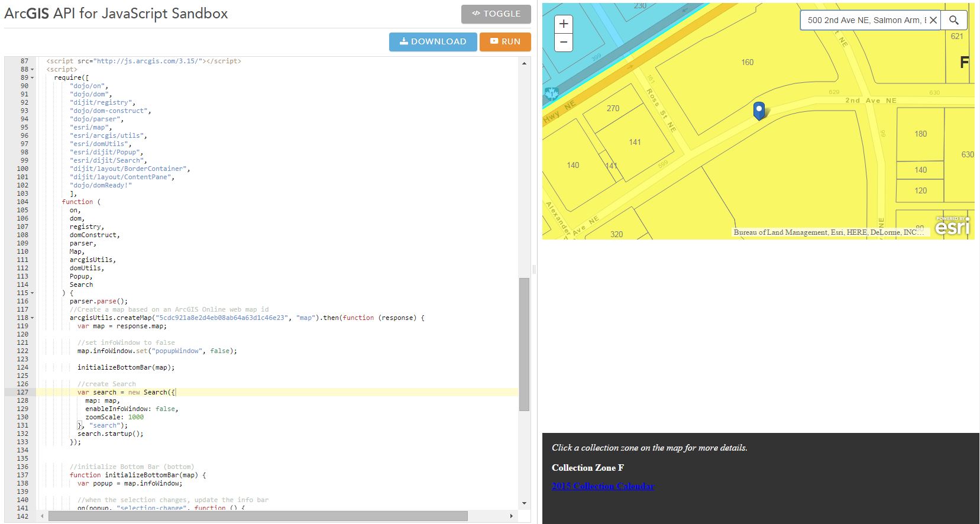The image size is (980, 524).
Task: Click the editor scroll down arrow
Action: click(x=524, y=503)
